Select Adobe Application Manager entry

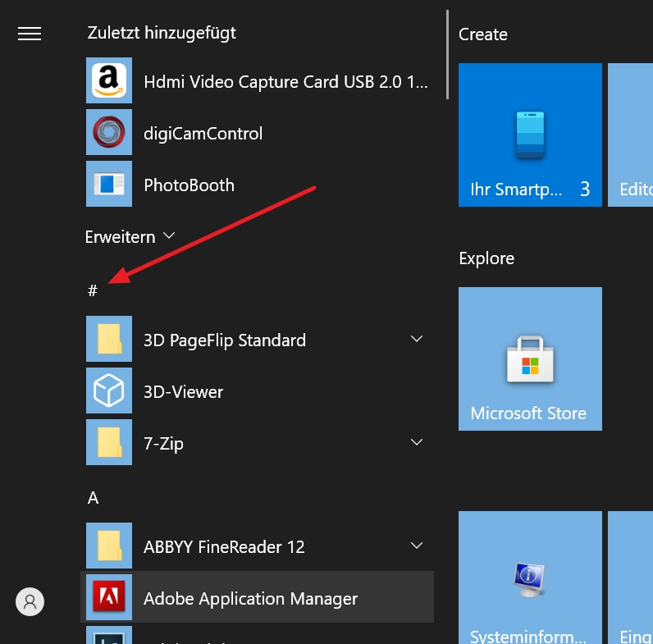(x=257, y=597)
